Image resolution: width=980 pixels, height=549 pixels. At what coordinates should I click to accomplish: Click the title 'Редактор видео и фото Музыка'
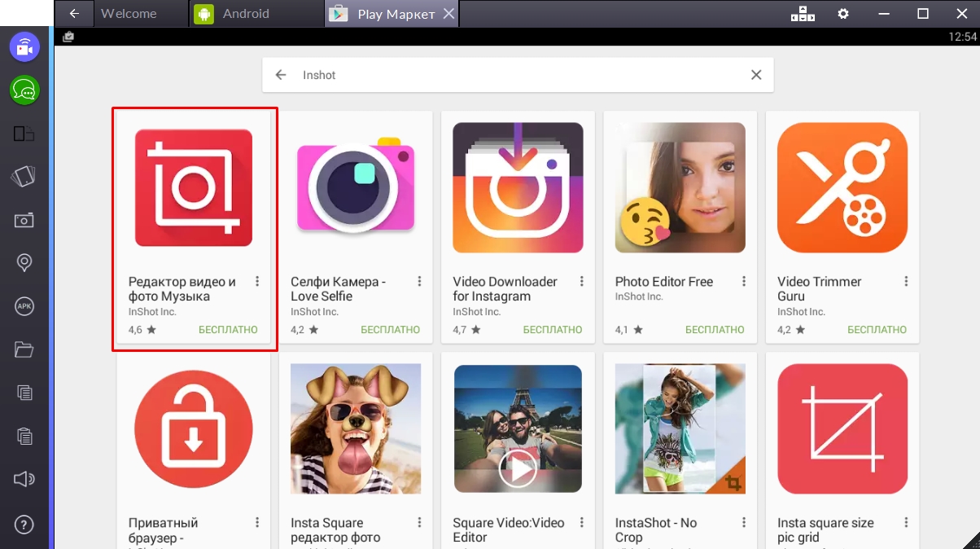[182, 289]
